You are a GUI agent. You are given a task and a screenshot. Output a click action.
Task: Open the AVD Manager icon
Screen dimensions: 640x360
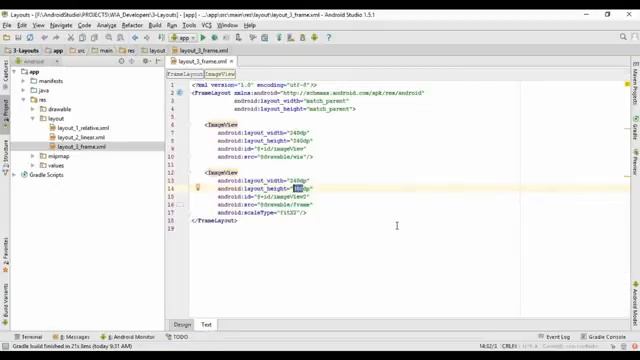(x=291, y=38)
